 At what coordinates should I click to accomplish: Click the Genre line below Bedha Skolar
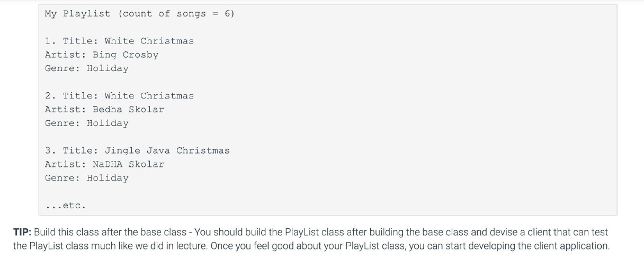pyautogui.click(x=87, y=123)
